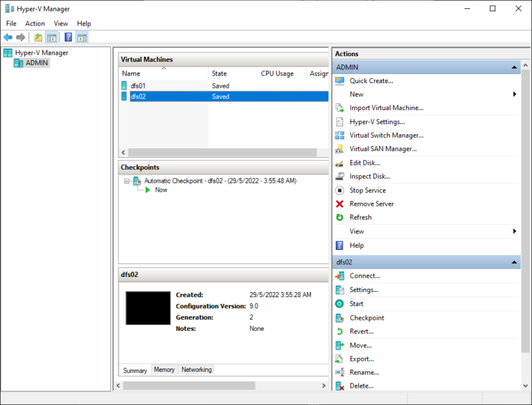Screen dimensions: 532x405
Task: Collapse the ADMIN actions section arrow
Action: (515, 68)
